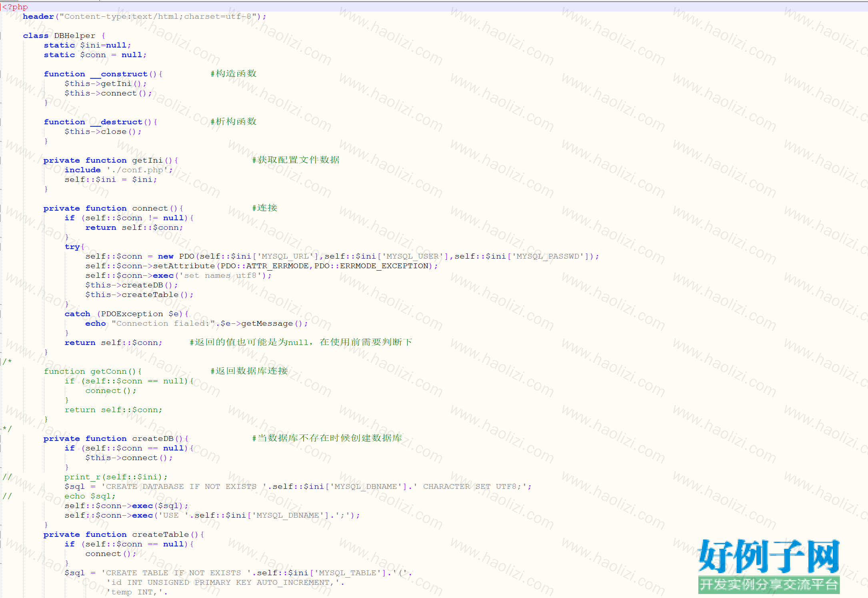Place cursor on "self::$ini = $ini;"

(111, 179)
